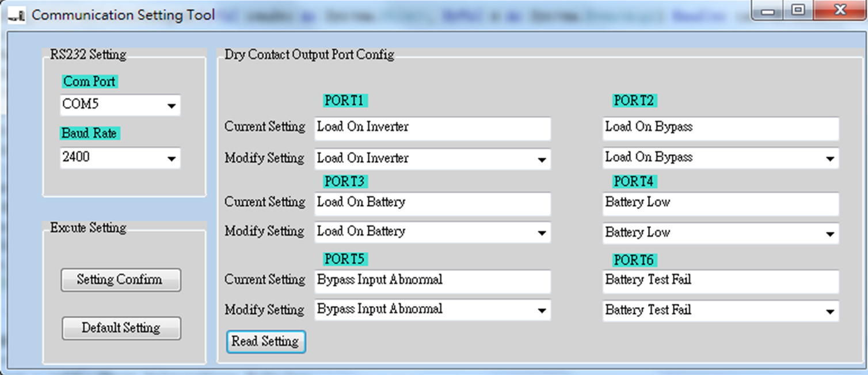The width and height of the screenshot is (868, 375).
Task: Click PORT1 Current Setting field
Action: (432, 128)
